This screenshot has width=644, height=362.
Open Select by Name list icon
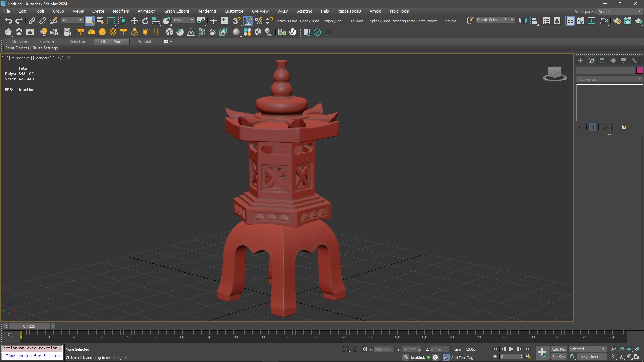100,21
